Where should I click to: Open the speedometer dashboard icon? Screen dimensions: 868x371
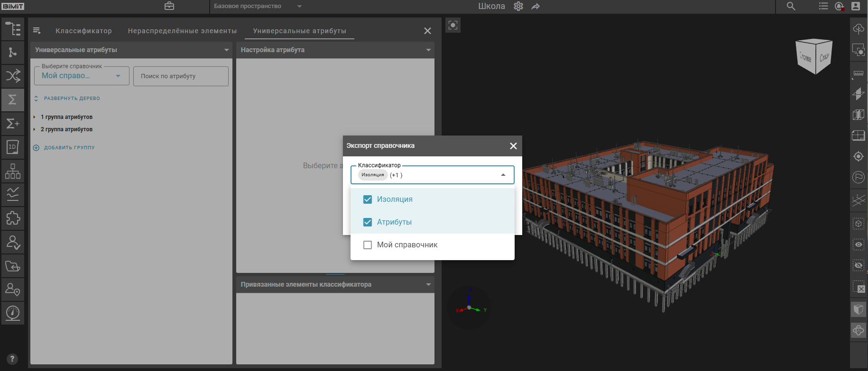click(x=13, y=313)
